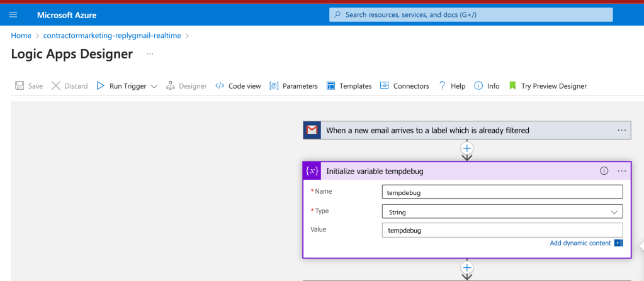This screenshot has height=281, width=644.
Task: Go to Home breadcrumb link
Action: (x=21, y=36)
